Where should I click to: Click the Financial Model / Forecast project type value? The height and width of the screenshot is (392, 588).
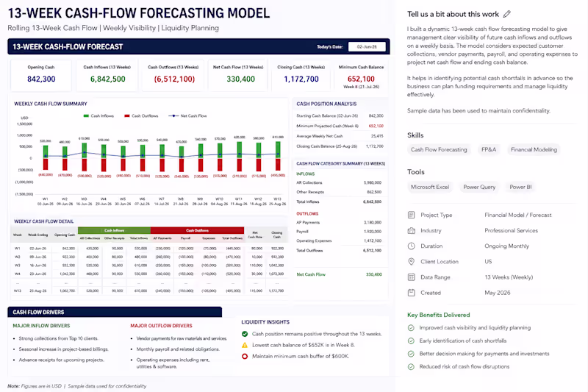[x=518, y=215]
